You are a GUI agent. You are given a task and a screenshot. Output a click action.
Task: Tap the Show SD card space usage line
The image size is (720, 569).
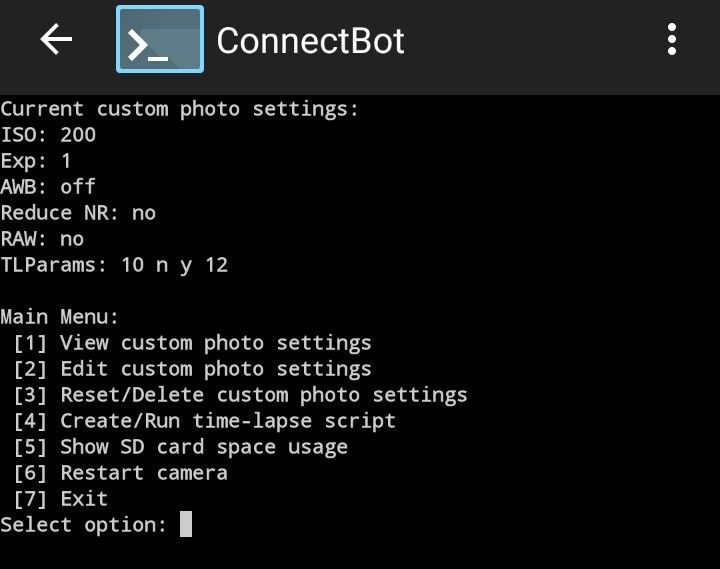pos(181,447)
